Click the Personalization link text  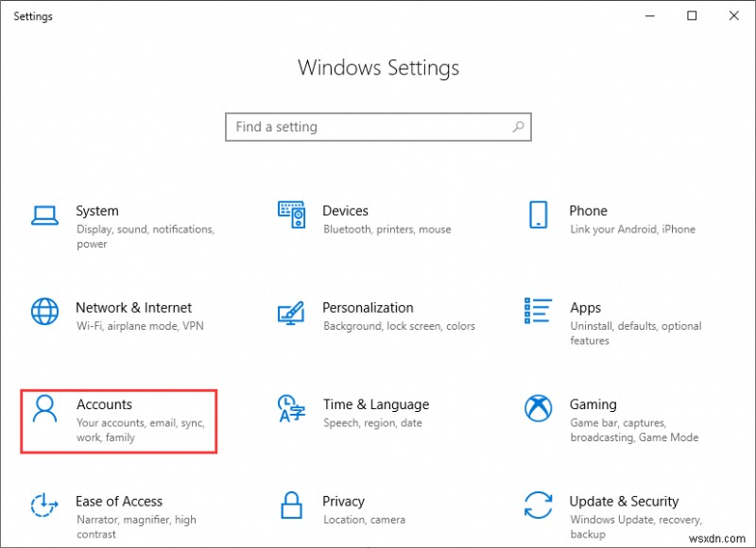click(x=369, y=307)
